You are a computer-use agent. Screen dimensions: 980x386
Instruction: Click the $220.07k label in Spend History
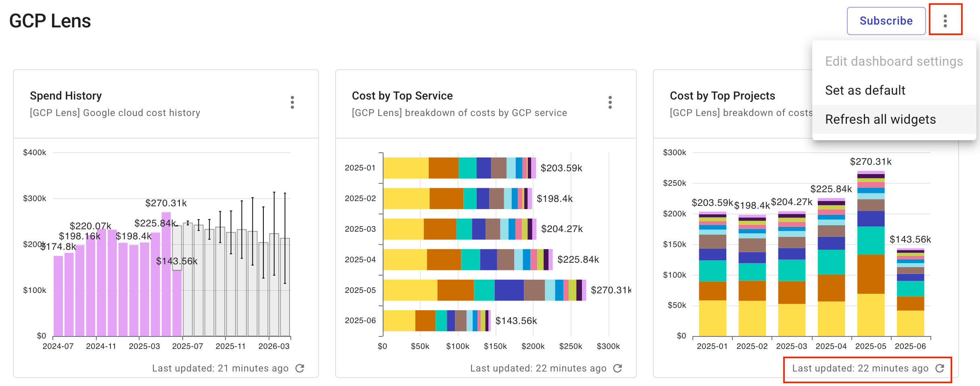90,226
